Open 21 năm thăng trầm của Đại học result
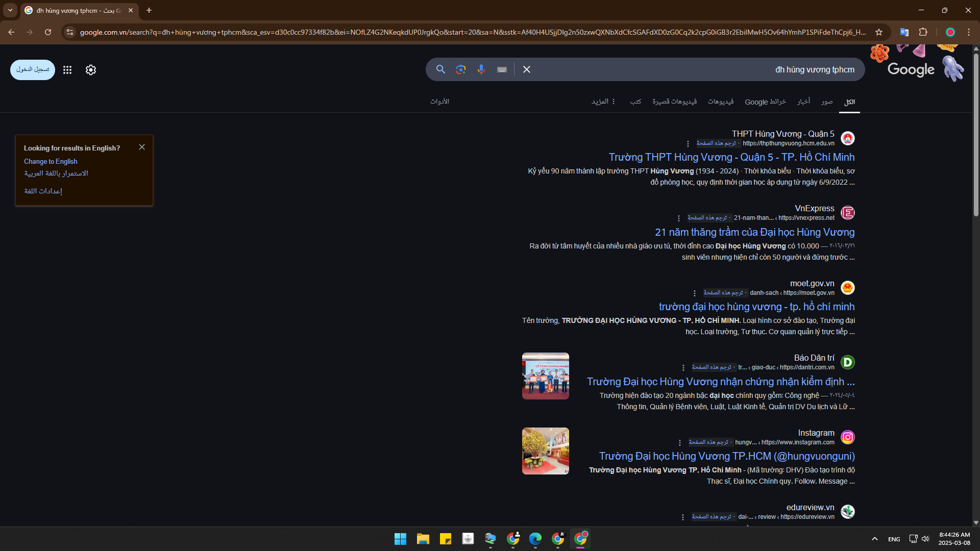 [754, 232]
